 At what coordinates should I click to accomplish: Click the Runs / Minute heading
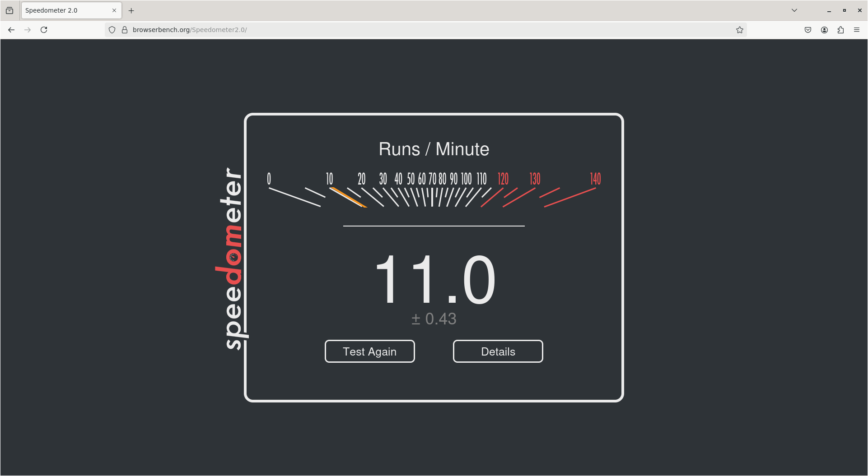click(434, 149)
